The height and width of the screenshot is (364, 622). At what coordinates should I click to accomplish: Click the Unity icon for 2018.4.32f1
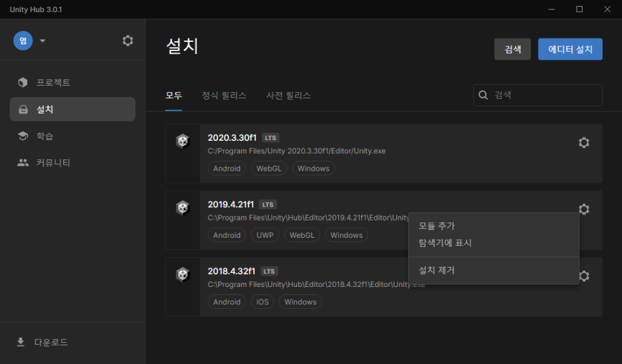point(183,274)
